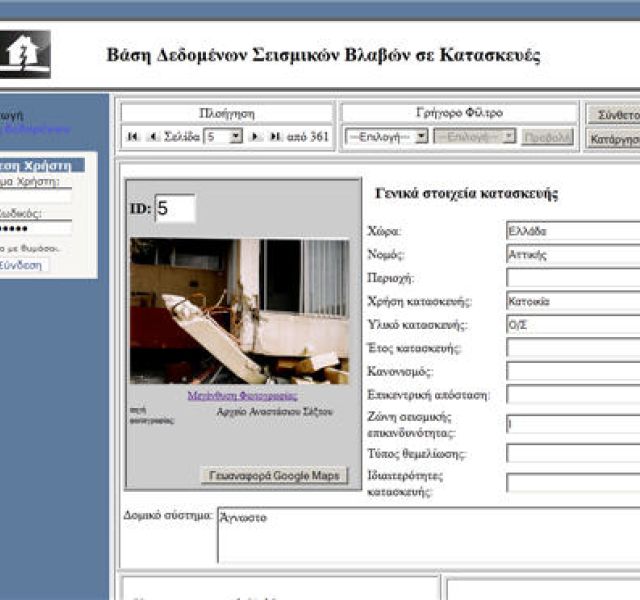Image resolution: width=640 pixels, height=600 pixels.
Task: Click the Πλοήγηση header label
Action: pos(227,113)
